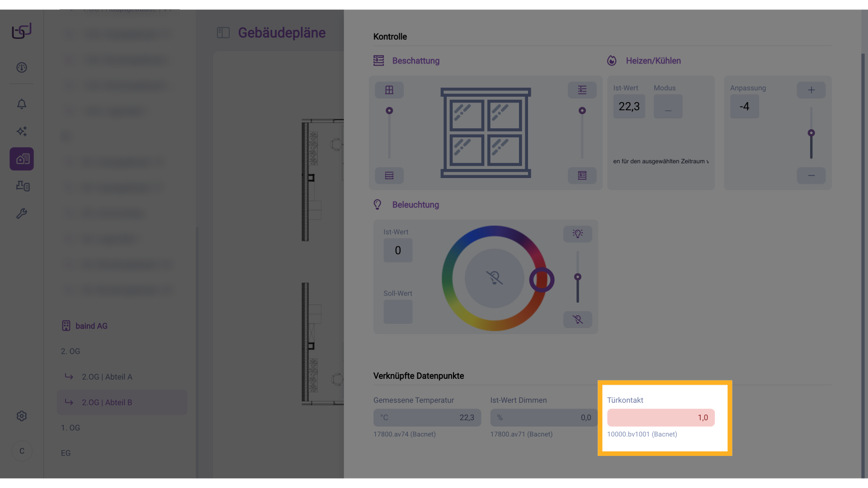Open the EG floor entry
The height and width of the screenshot is (488, 868).
coord(66,453)
